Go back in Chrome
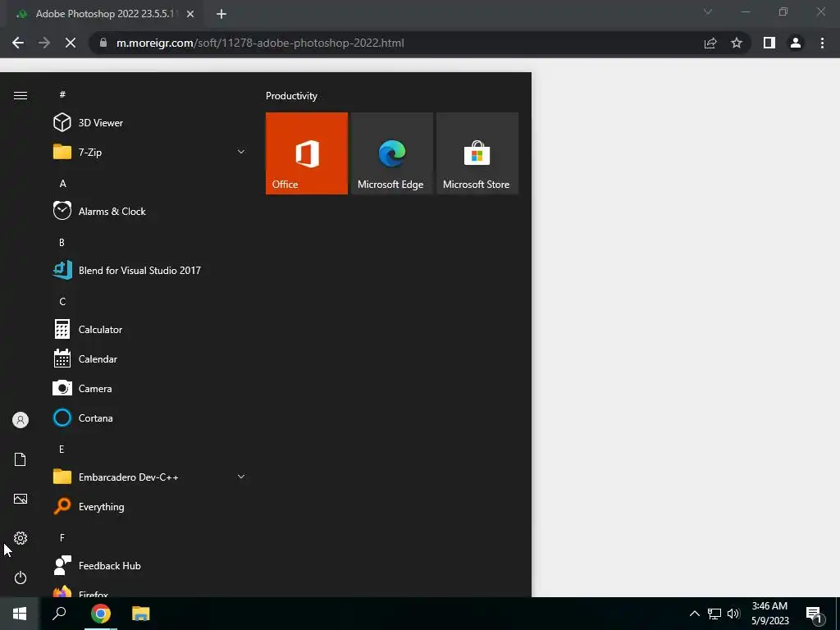 point(18,43)
